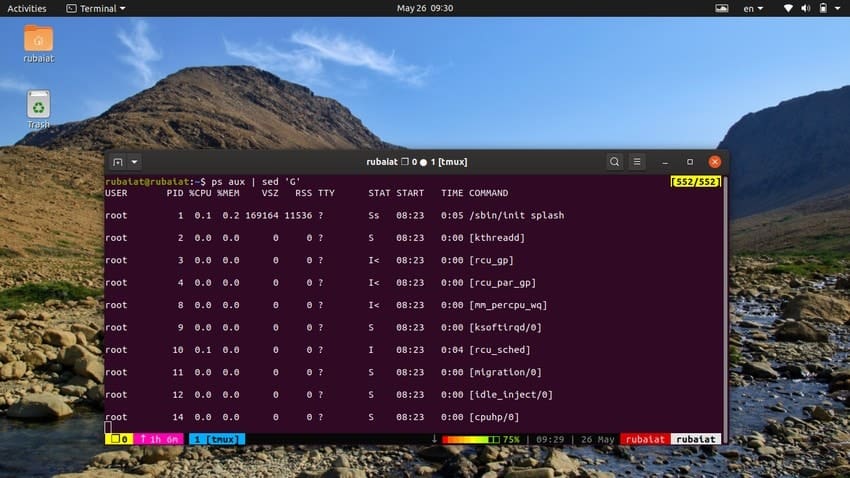Click the terminal vertical scrollbar
Image resolution: width=850 pixels, height=478 pixels.
click(x=725, y=300)
